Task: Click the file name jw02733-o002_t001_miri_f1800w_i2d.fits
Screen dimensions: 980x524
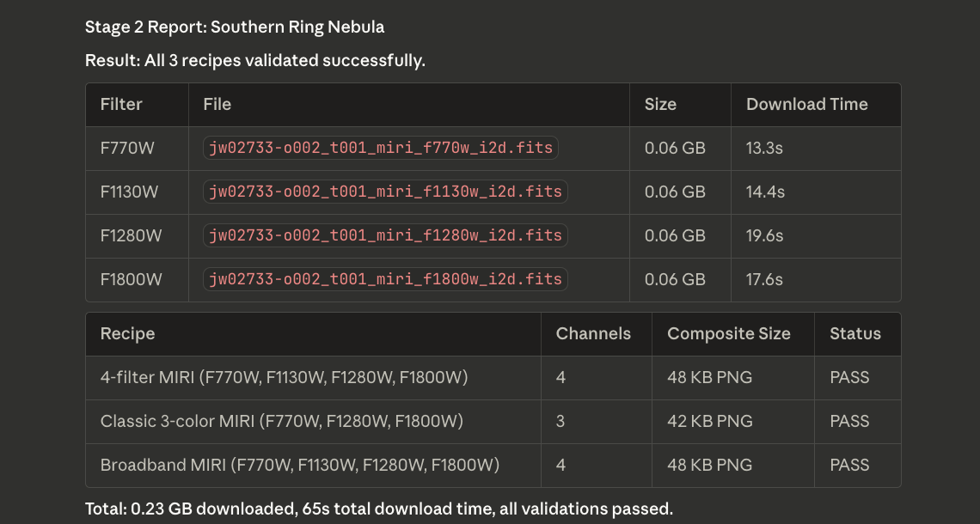Action: [385, 279]
